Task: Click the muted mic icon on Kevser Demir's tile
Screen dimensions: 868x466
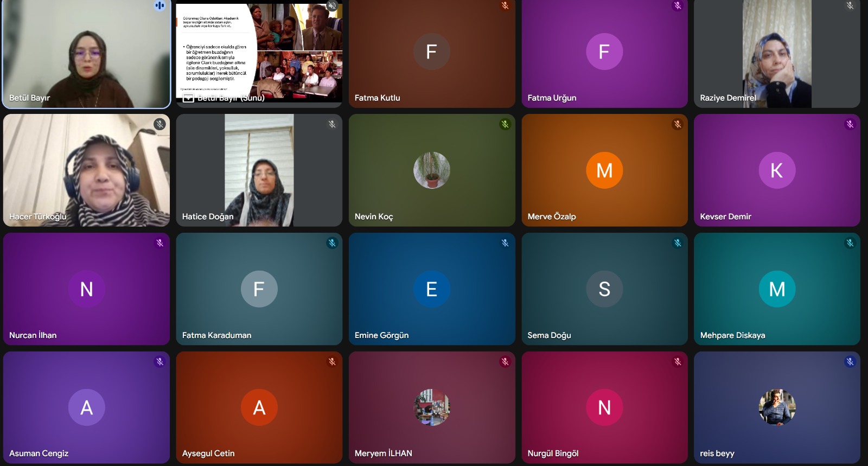Action: tap(850, 124)
